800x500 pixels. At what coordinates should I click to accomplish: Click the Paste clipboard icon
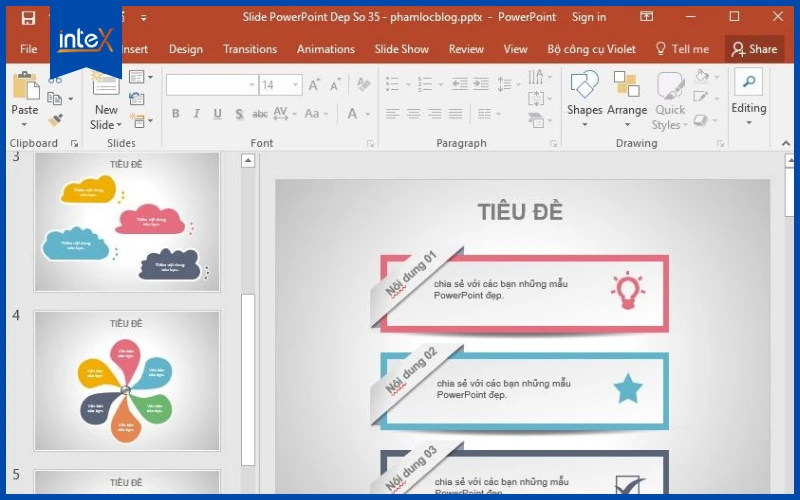25,85
